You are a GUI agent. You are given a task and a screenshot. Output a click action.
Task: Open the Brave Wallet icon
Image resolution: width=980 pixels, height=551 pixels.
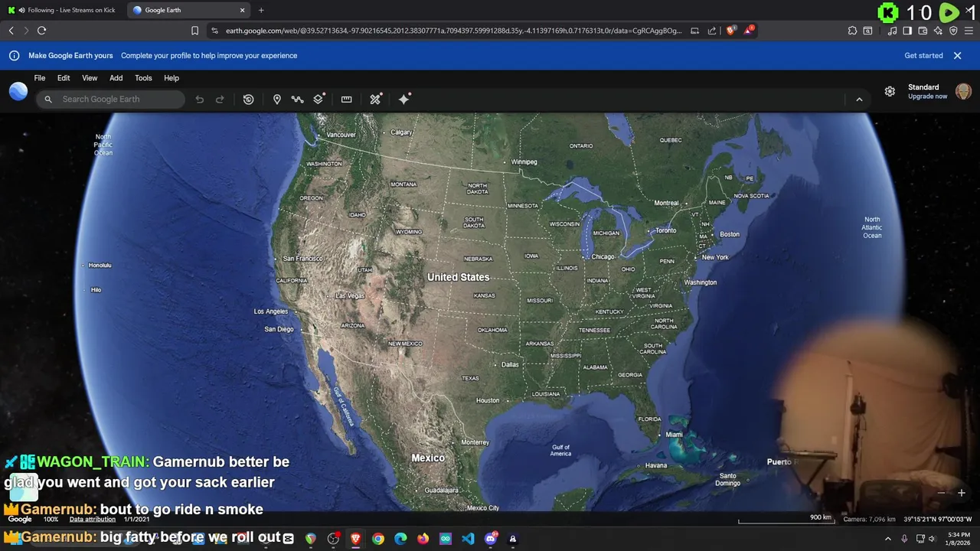coord(923,31)
